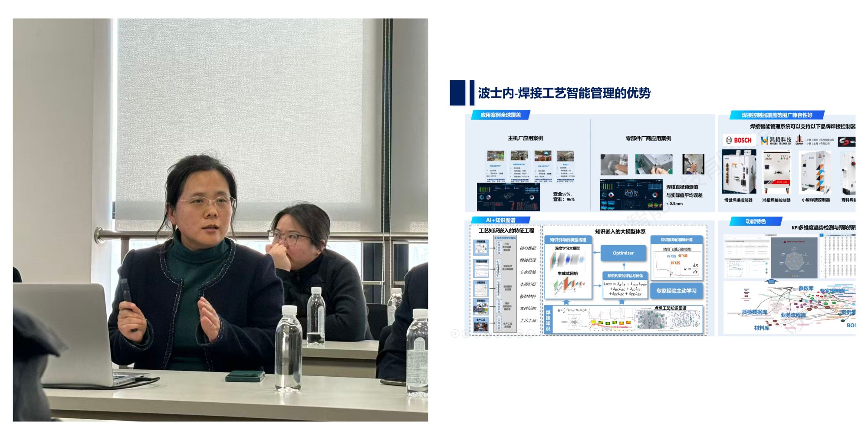
Task: Click the 专家经验主动学习 box
Action: pos(676,291)
